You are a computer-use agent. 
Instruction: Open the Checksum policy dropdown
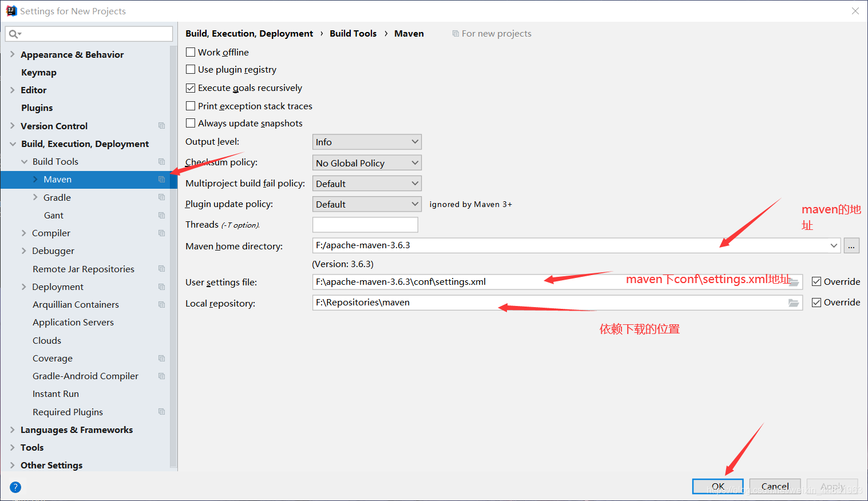click(x=367, y=163)
